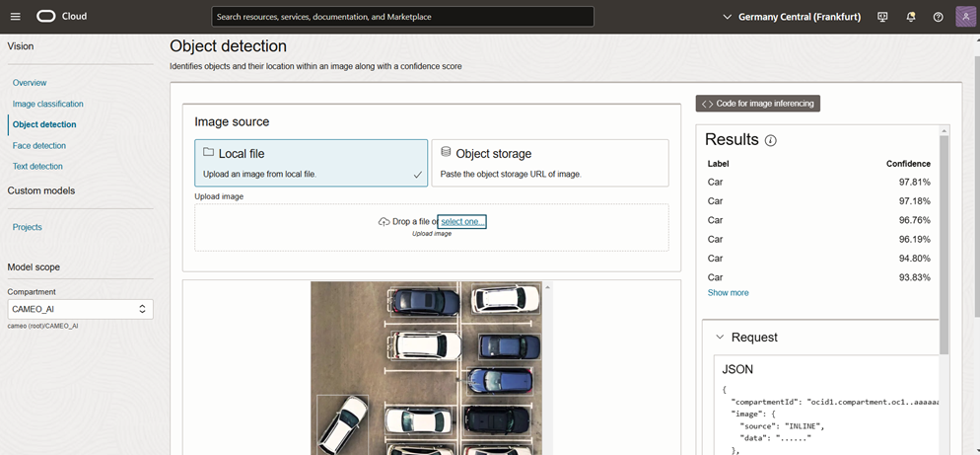Click the Show more results link
Screen dimensions: 980x455
coord(728,293)
